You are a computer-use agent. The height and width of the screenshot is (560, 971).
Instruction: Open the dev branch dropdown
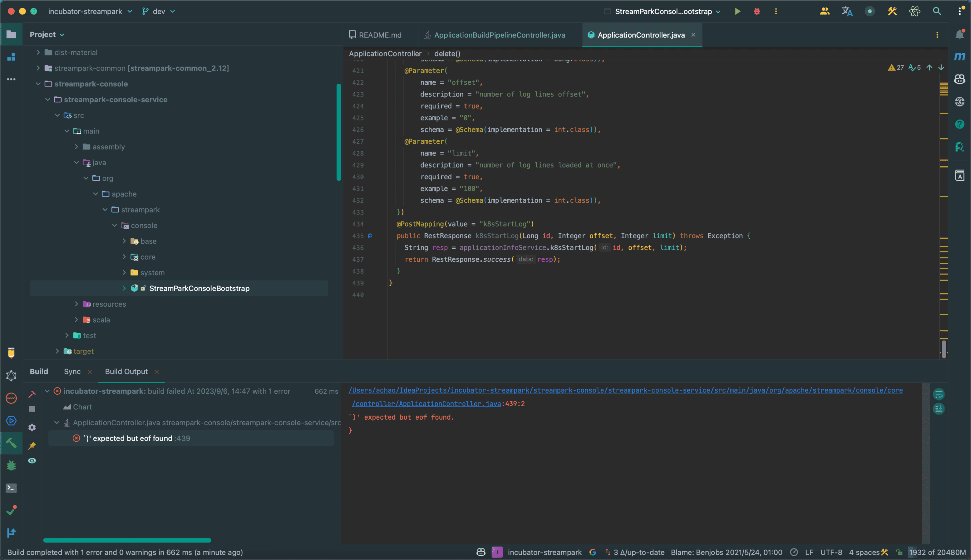coord(159,12)
